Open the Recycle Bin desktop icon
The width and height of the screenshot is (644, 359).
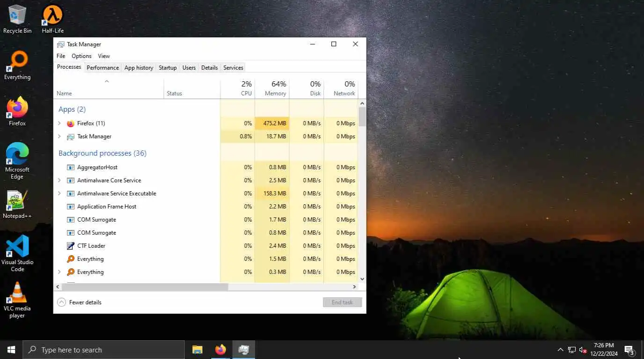tap(17, 19)
